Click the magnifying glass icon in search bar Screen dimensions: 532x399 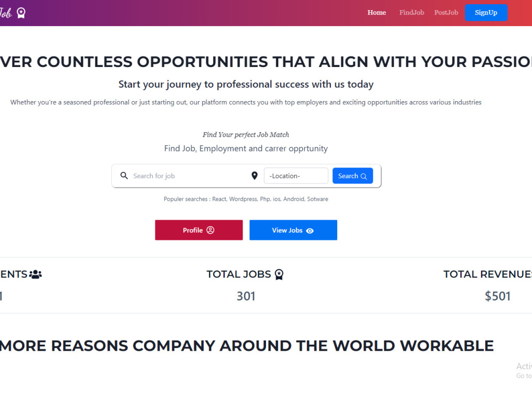coord(124,175)
